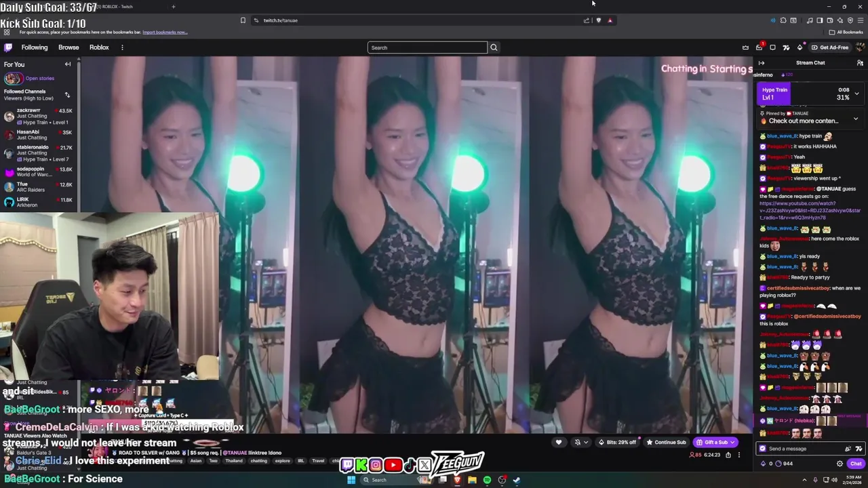
Task: Click the Continue Sub button
Action: [667, 442]
